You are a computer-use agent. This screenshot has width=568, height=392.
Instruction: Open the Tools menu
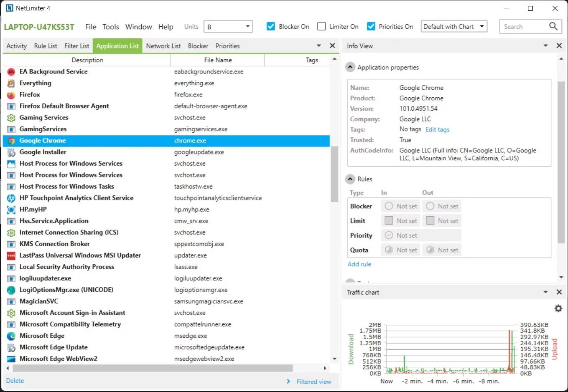111,27
